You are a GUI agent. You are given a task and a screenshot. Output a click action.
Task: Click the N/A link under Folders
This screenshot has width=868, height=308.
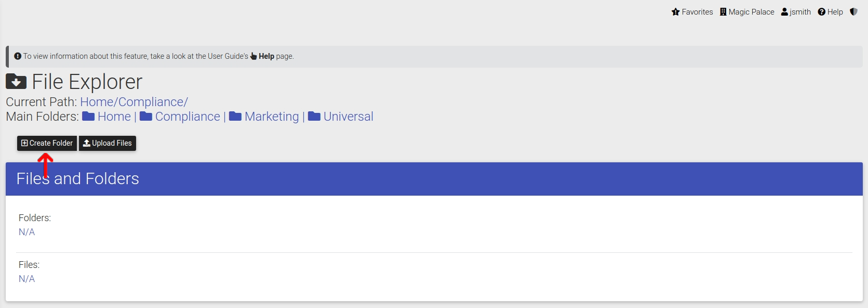[x=27, y=232]
